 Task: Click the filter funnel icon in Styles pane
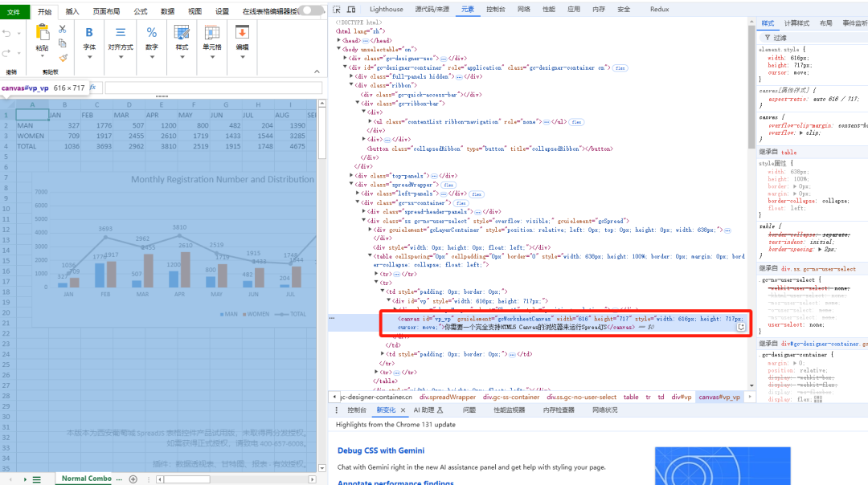[768, 38]
